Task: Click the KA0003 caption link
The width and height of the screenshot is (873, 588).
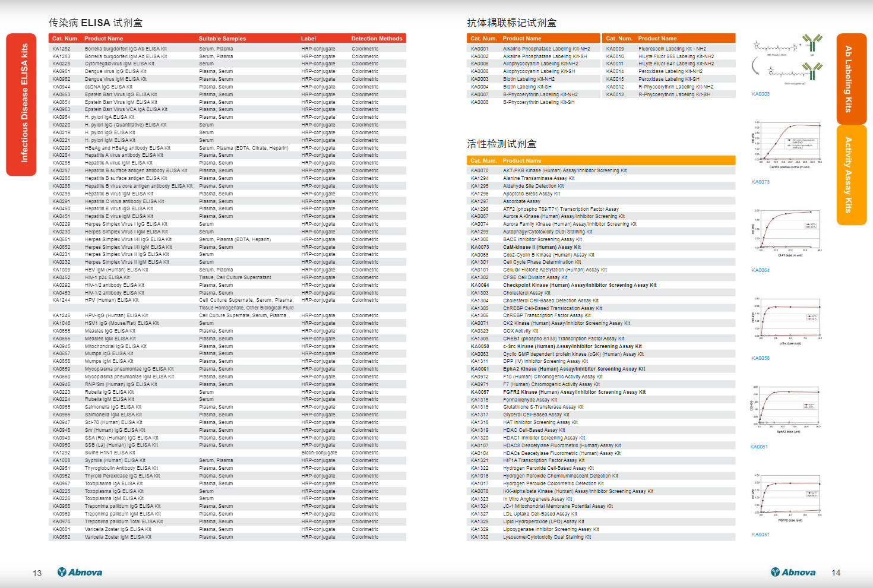Action: coord(760,94)
